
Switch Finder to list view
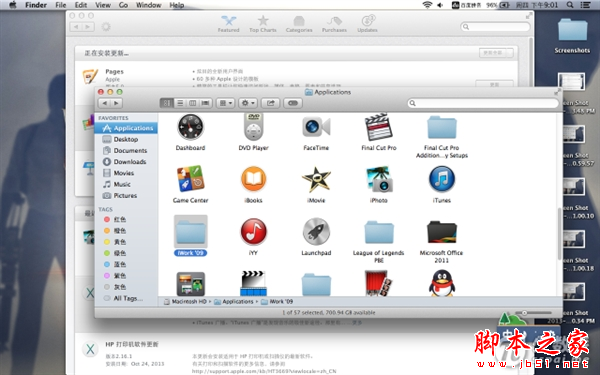pyautogui.click(x=180, y=103)
